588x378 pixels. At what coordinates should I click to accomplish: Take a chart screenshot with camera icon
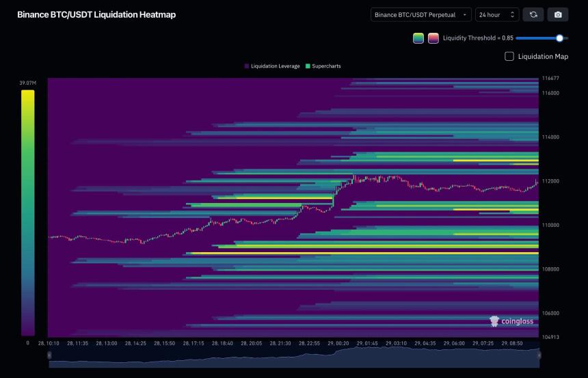559,14
